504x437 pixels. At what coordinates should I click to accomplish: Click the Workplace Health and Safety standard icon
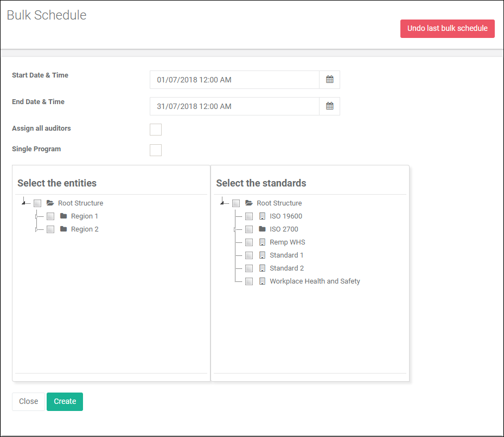262,281
